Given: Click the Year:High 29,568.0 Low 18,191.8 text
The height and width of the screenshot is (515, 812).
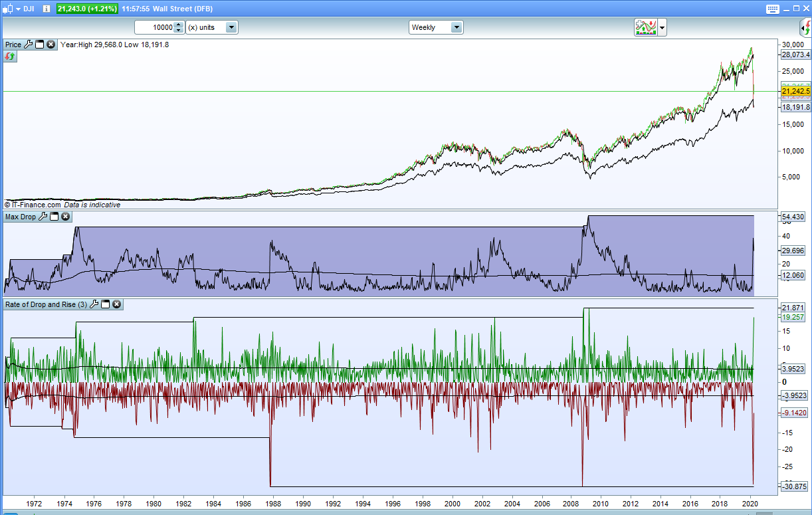Looking at the screenshot, I should coord(115,45).
